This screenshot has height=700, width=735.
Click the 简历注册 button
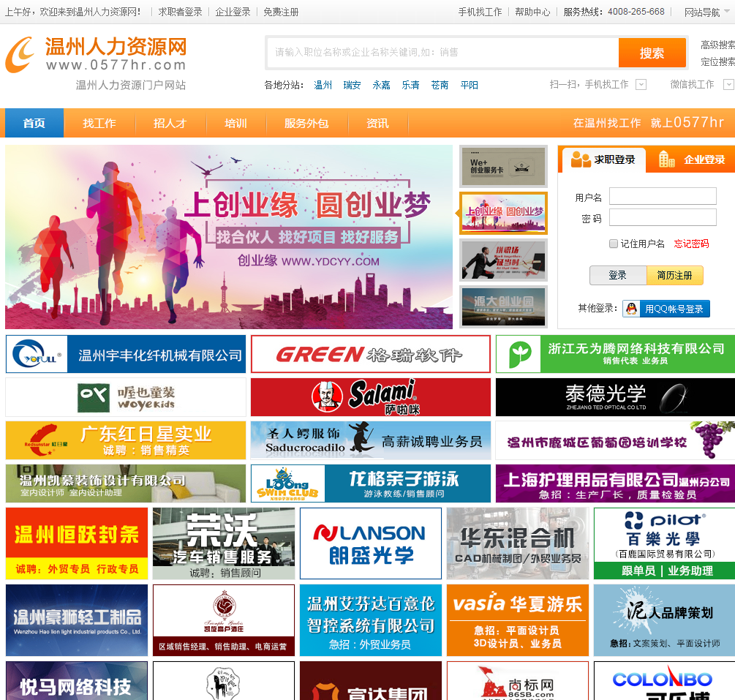point(674,275)
